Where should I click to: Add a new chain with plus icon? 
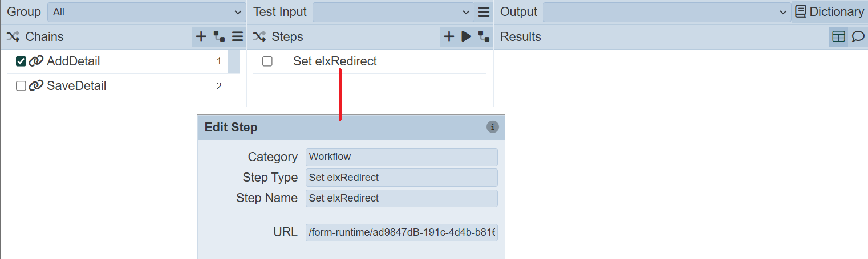pyautogui.click(x=201, y=37)
